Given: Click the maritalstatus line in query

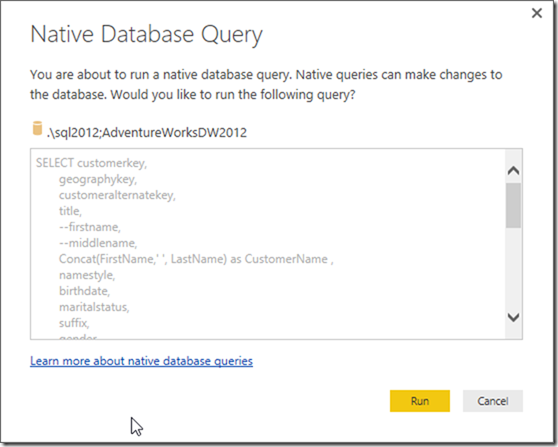Looking at the screenshot, I should 94,307.
